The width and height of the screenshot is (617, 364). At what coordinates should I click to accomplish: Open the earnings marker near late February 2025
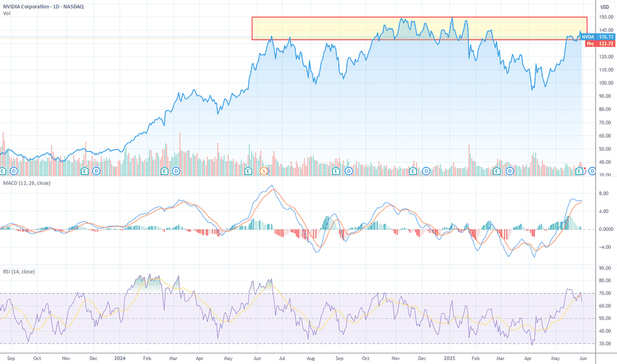coord(497,171)
